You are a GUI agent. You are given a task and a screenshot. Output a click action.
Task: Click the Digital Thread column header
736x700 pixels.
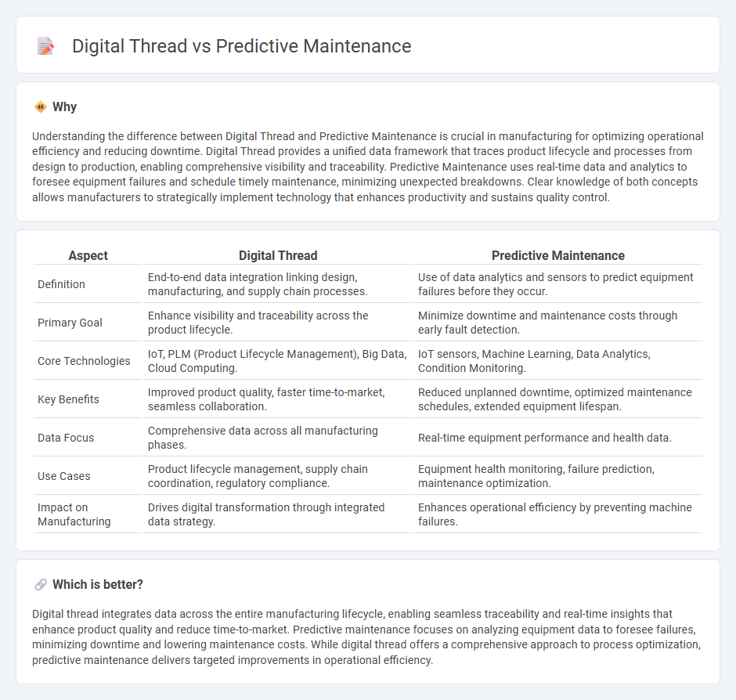pos(278,255)
